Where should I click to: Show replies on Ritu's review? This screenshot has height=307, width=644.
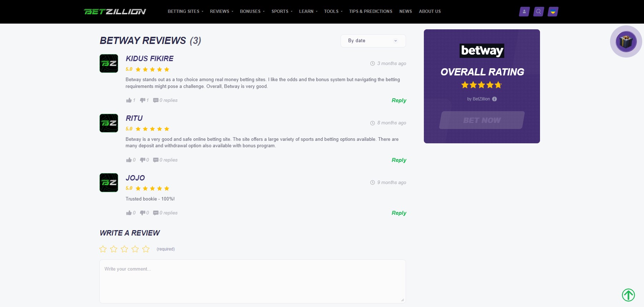[165, 160]
